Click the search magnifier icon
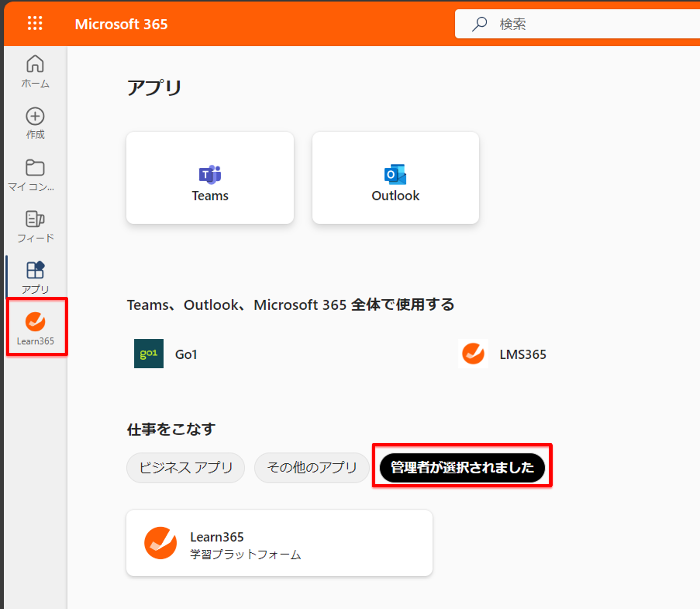This screenshot has height=609, width=700. click(x=479, y=24)
